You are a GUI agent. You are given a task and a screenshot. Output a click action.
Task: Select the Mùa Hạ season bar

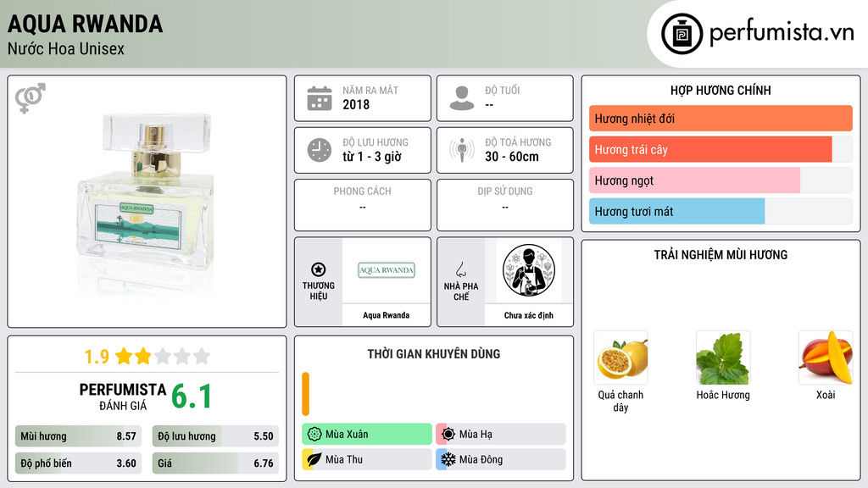501,435
